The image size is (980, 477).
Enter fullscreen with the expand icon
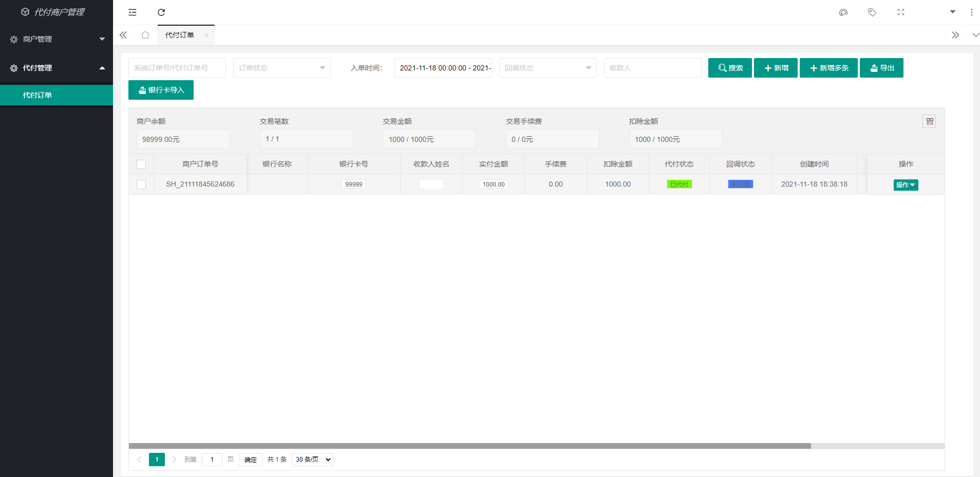click(900, 12)
